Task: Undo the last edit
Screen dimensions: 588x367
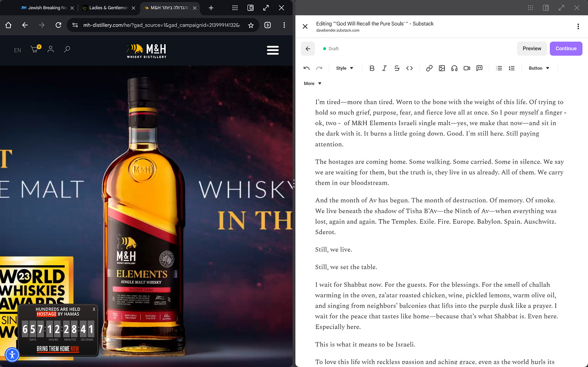Action: (307, 68)
